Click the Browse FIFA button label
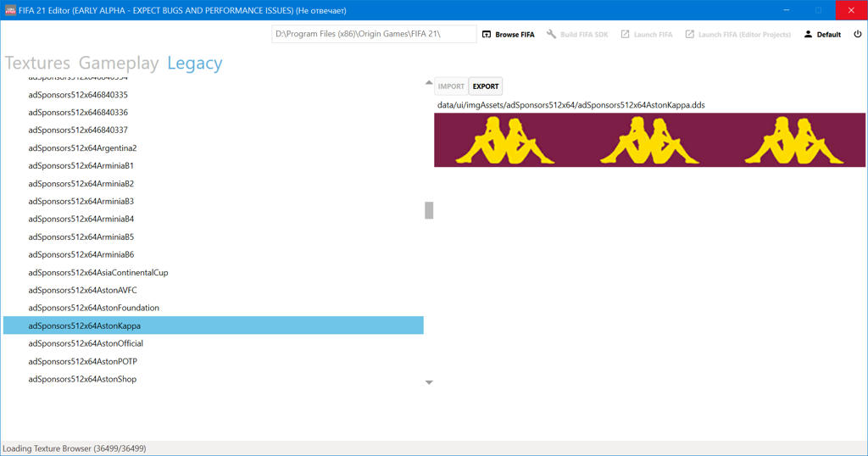The image size is (868, 456). 515,34
